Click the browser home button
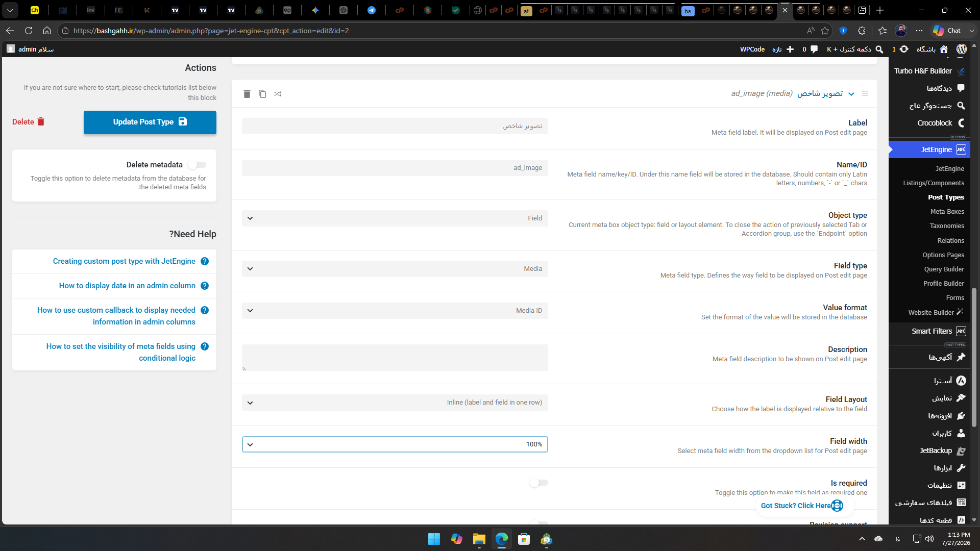Screen dimensions: 980x551 47,31
